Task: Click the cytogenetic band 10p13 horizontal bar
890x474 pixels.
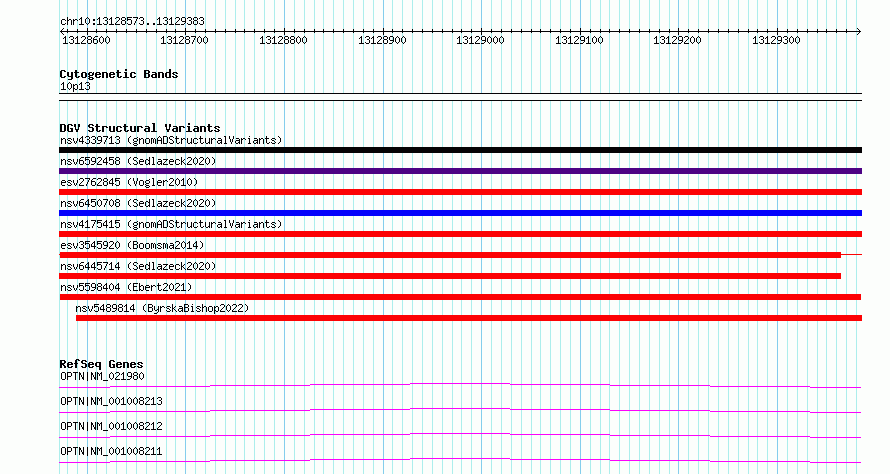Action: [x=460, y=97]
